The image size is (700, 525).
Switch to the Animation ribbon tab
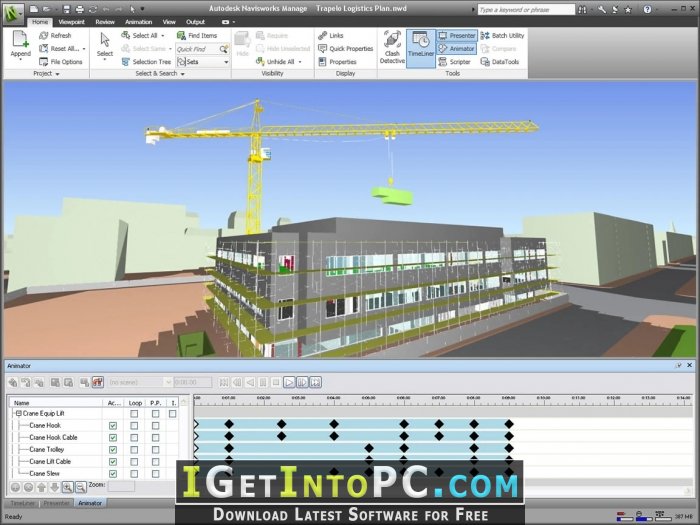pos(138,22)
